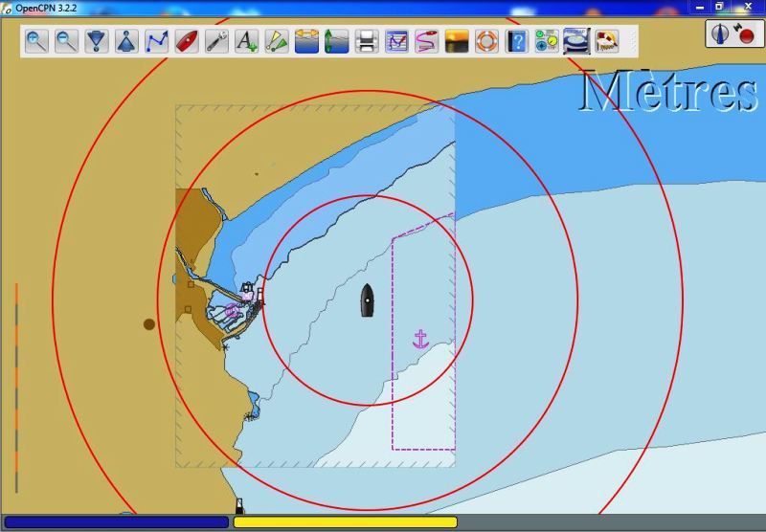Click the radar overlay plugin icon
The height and width of the screenshot is (532, 766).
tap(576, 41)
